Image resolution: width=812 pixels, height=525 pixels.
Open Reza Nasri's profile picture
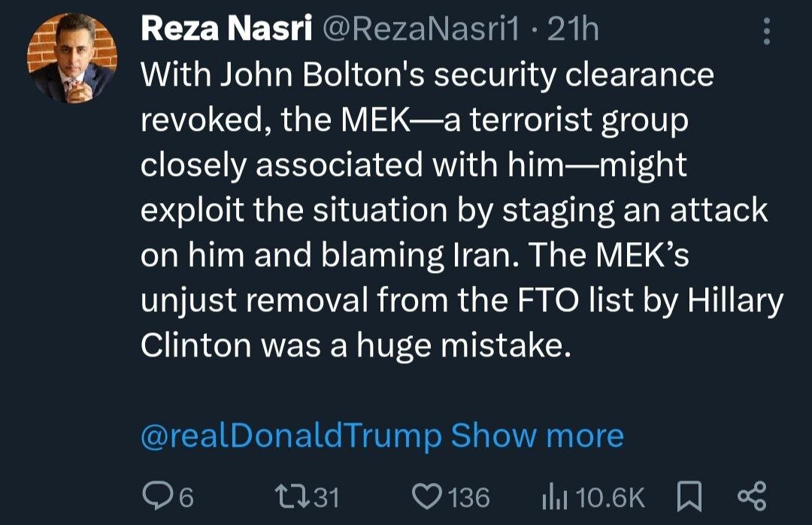coord(73,59)
